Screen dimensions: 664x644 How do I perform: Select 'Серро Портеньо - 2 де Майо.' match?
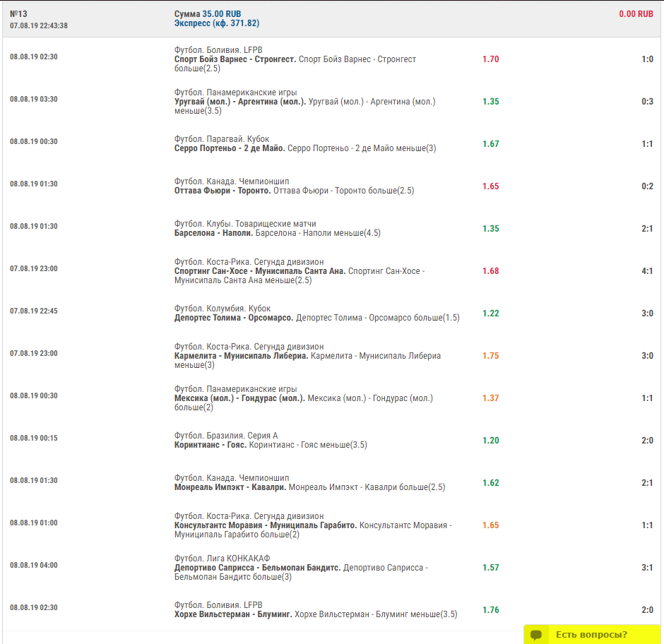[x=230, y=148]
